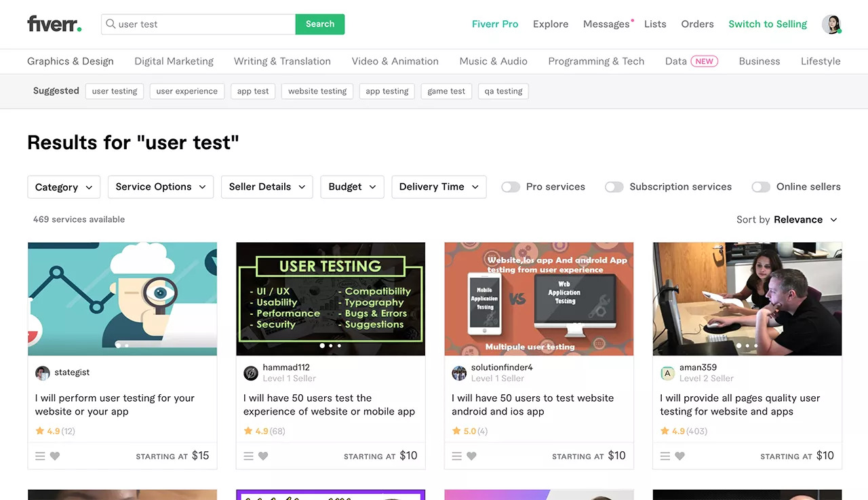
Task: Click the Fiverr logo
Action: 54,24
